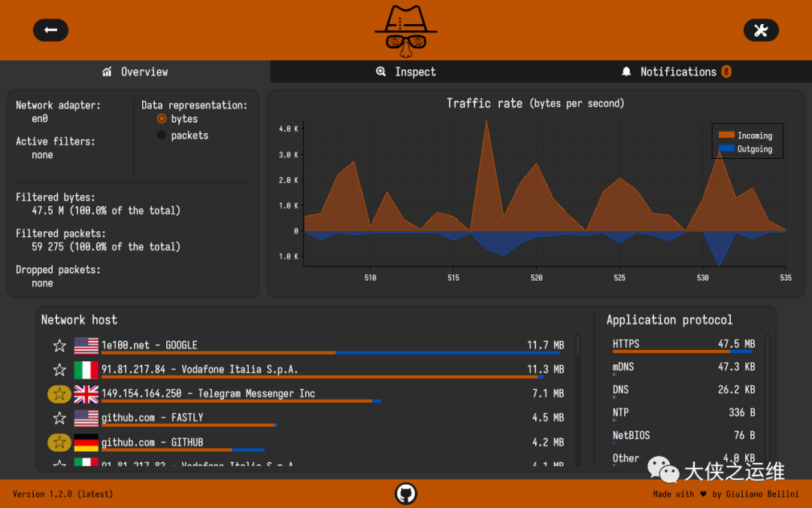Click the Filtered bytes 47.5 M value
Viewport: 812px width, 508px height.
[x=106, y=211]
